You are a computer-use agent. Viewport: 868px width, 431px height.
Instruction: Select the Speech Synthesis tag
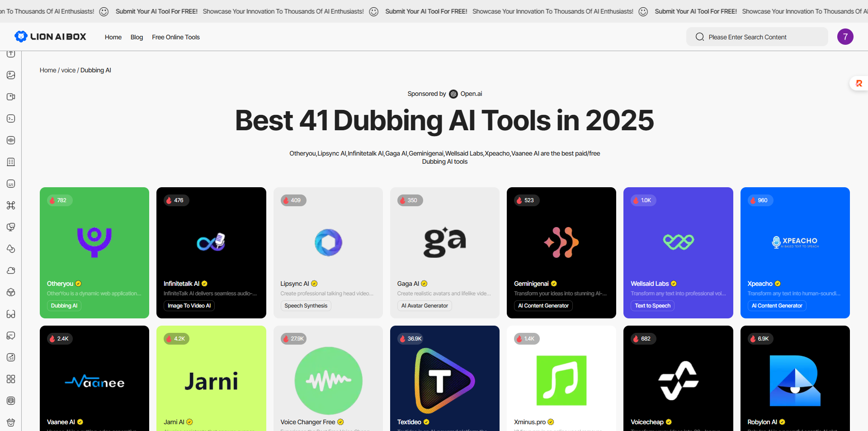point(306,306)
